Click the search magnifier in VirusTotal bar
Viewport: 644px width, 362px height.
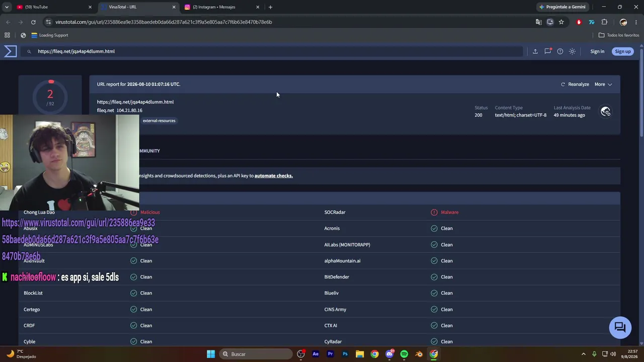pos(29,51)
